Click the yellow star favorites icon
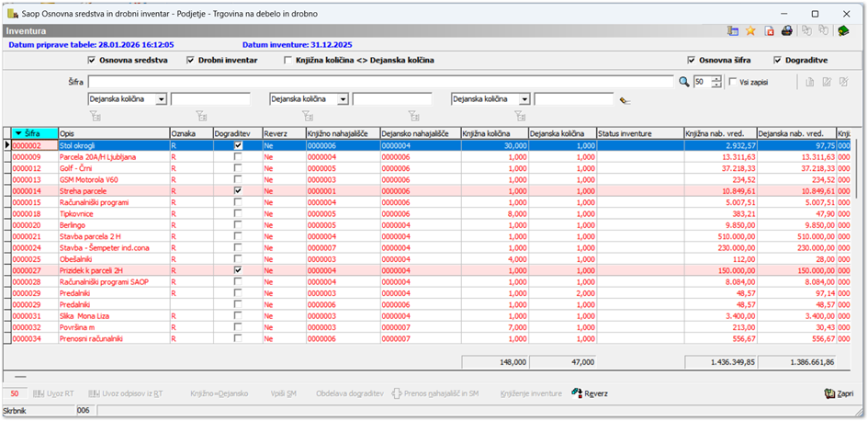The width and height of the screenshot is (868, 421). pyautogui.click(x=750, y=30)
